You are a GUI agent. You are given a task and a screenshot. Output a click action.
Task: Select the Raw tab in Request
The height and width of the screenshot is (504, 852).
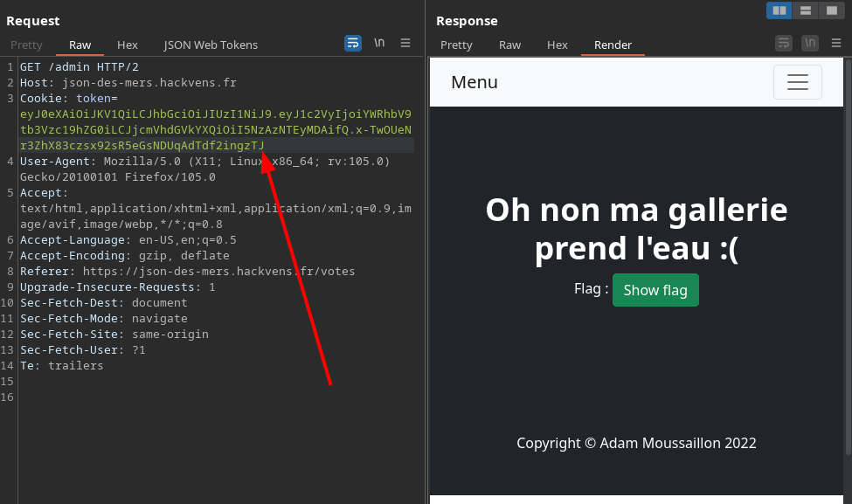[80, 45]
